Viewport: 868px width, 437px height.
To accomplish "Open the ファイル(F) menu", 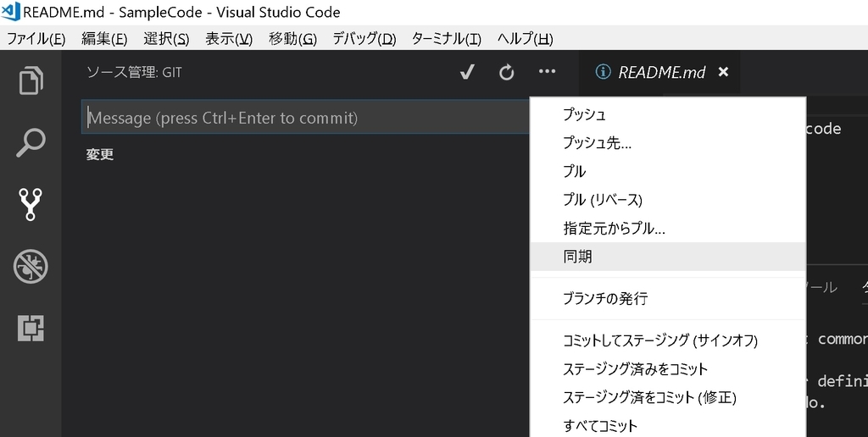I will (36, 39).
